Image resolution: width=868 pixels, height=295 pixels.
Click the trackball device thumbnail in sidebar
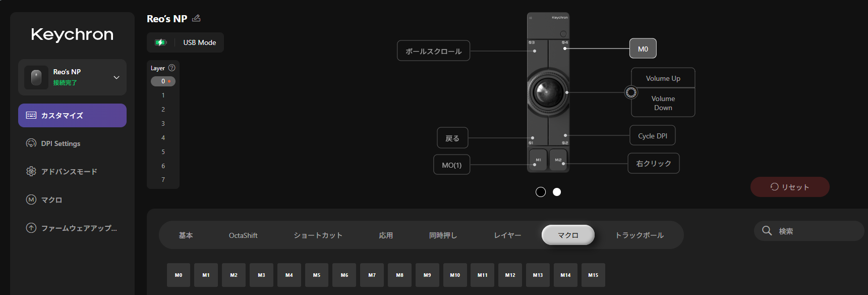pos(36,77)
